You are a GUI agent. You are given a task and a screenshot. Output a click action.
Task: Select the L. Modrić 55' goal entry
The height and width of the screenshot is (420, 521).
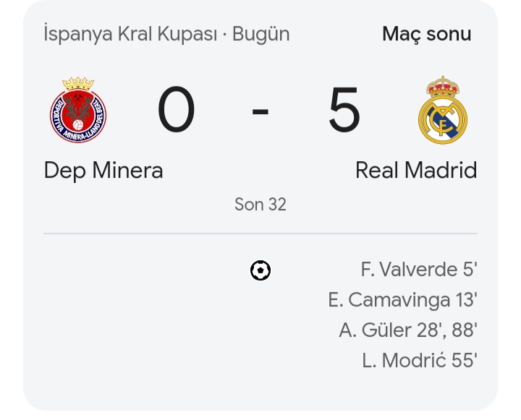[420, 361]
